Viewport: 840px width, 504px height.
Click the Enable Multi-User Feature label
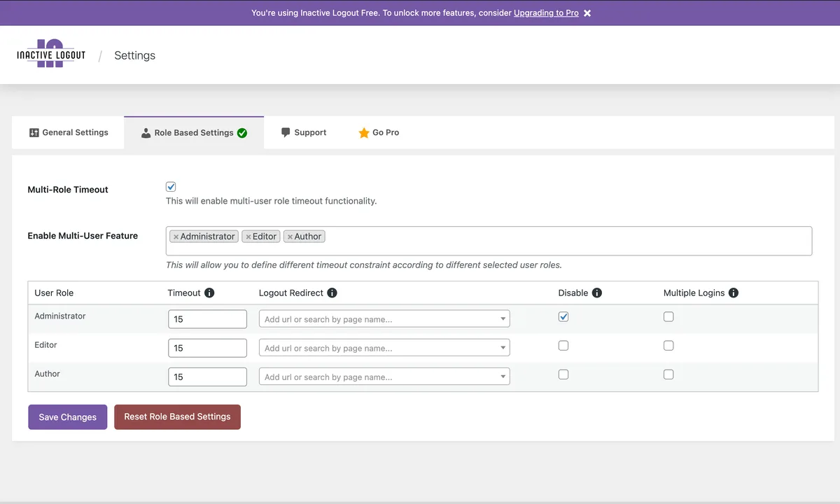coord(83,236)
